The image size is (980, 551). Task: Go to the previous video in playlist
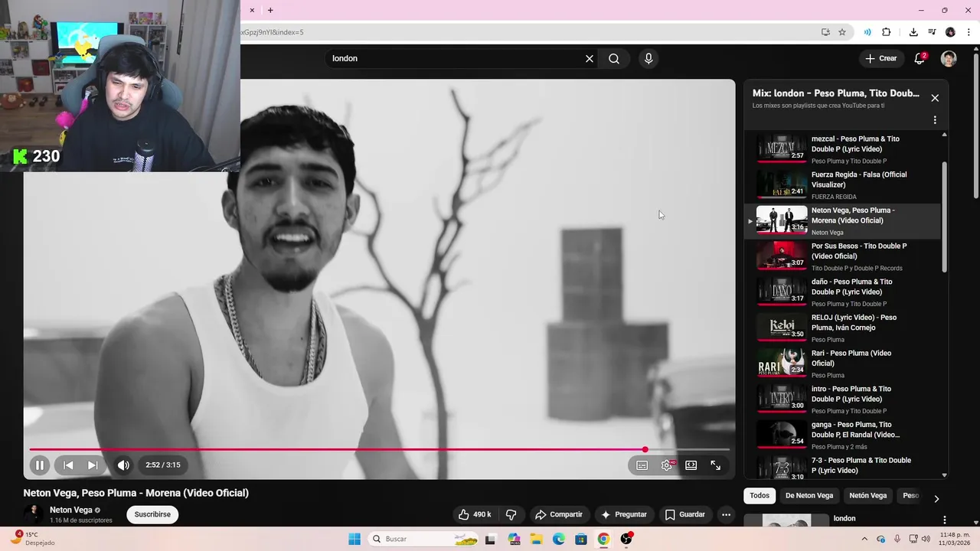68,465
